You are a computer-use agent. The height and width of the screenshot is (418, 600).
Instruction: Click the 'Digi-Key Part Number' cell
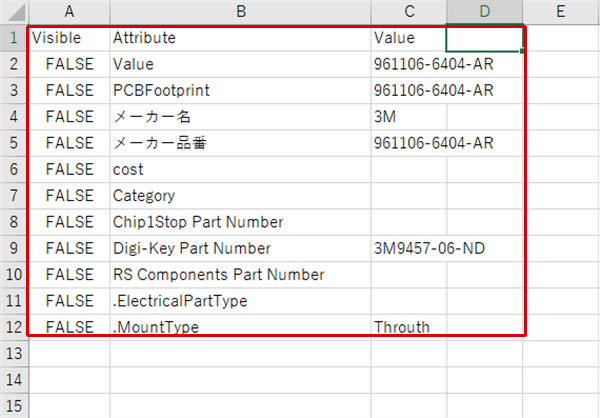240,248
